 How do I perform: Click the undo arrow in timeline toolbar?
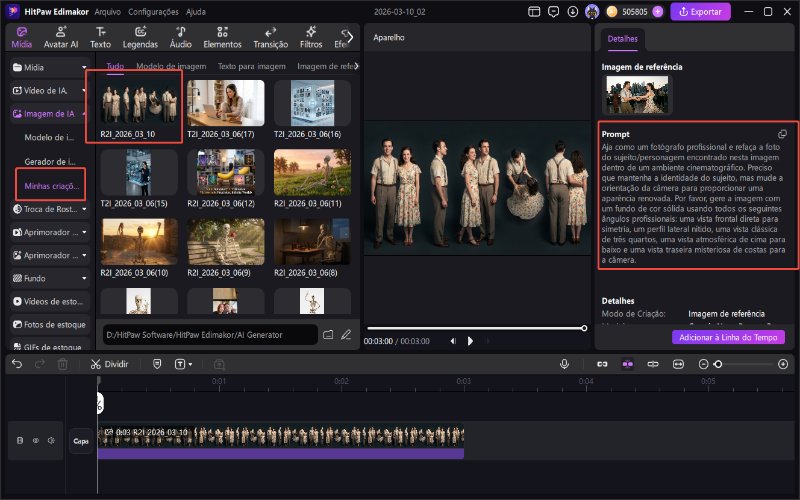point(17,364)
